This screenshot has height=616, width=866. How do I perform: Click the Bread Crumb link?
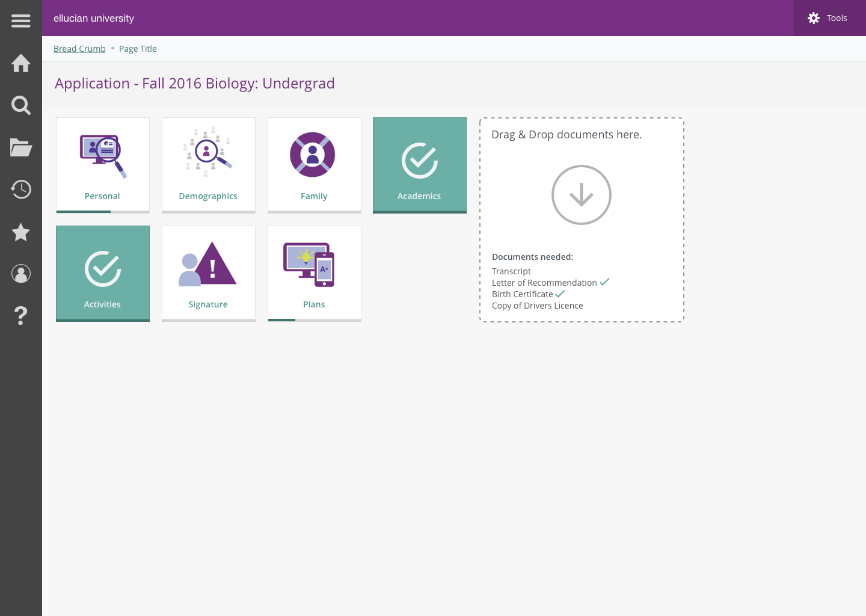(79, 49)
